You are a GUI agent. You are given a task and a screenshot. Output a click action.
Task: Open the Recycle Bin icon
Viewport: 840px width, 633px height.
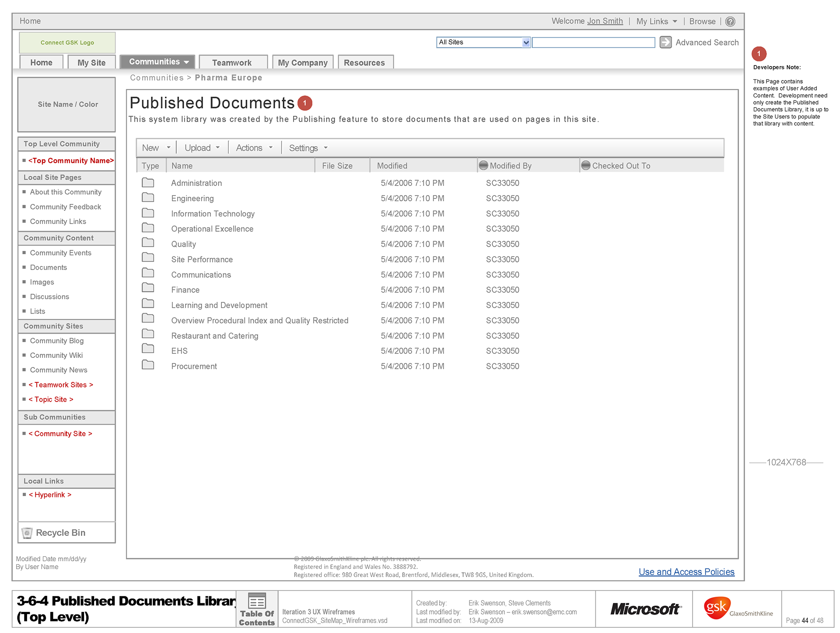pyautogui.click(x=27, y=532)
